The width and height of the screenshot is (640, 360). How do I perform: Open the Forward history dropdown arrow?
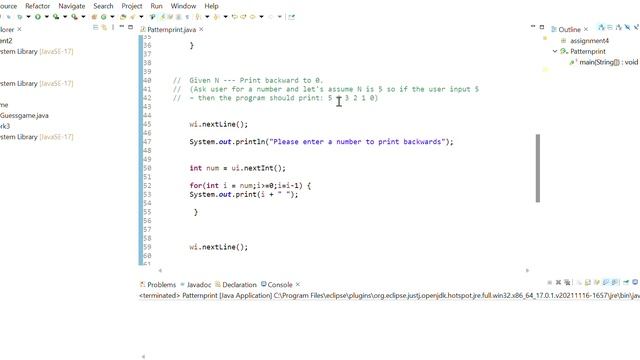280,17
